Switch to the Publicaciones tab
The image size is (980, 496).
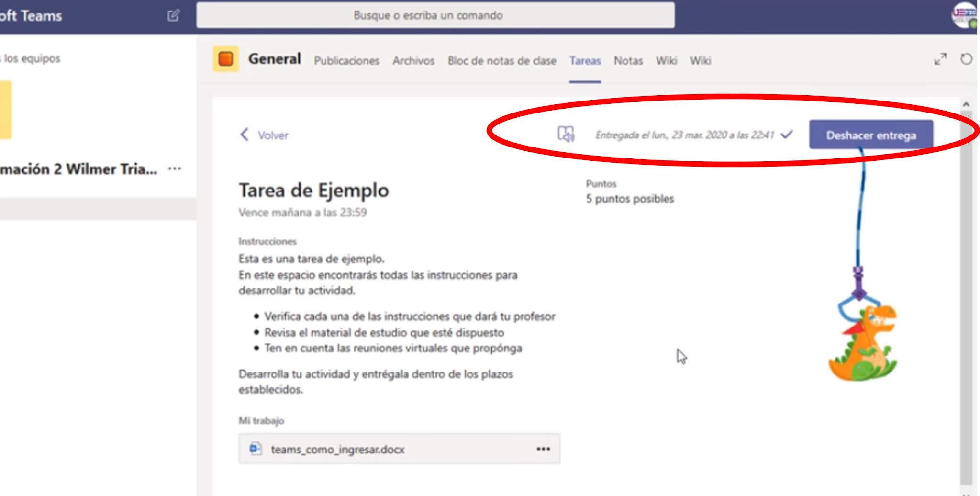pos(346,61)
